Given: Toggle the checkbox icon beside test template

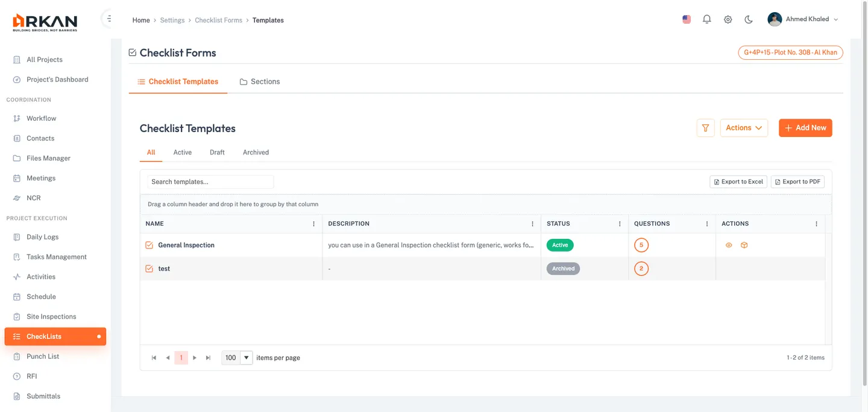Looking at the screenshot, I should click(149, 268).
